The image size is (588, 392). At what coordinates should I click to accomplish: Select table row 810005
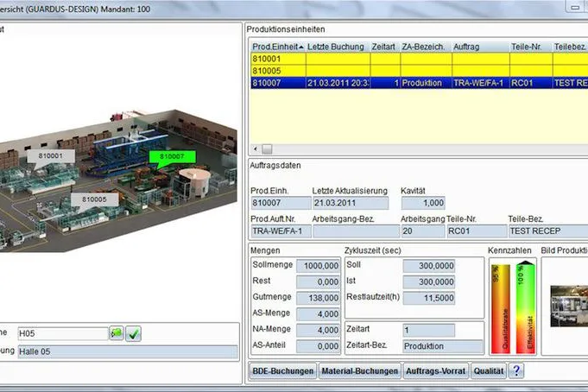420,71
